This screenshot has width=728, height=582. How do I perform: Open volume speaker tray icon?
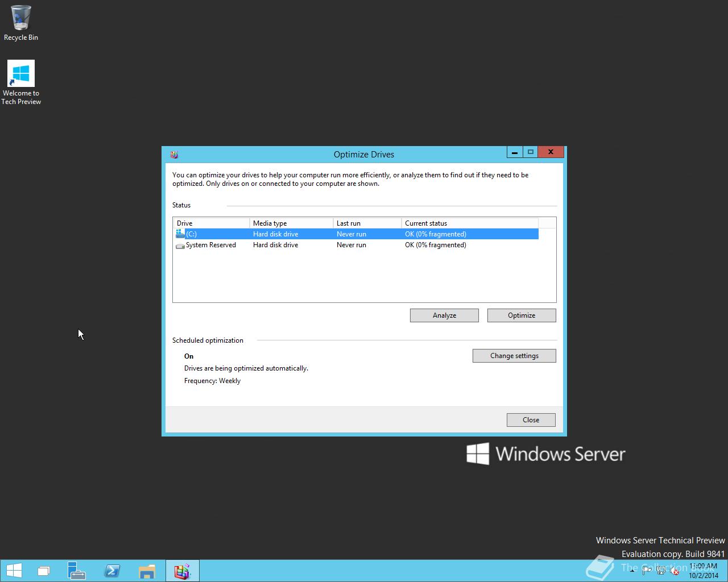click(x=675, y=571)
